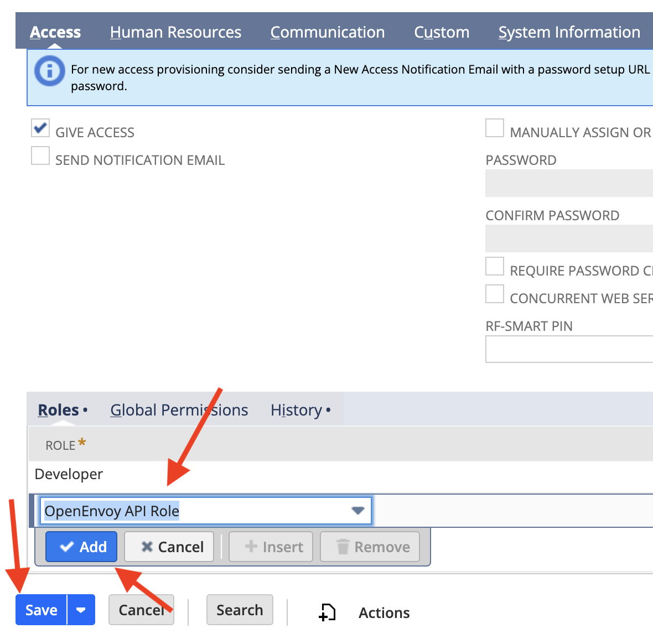Expand the OpenEnvoy API Role dropdown arrow
The height and width of the screenshot is (644, 653).
coord(357,510)
